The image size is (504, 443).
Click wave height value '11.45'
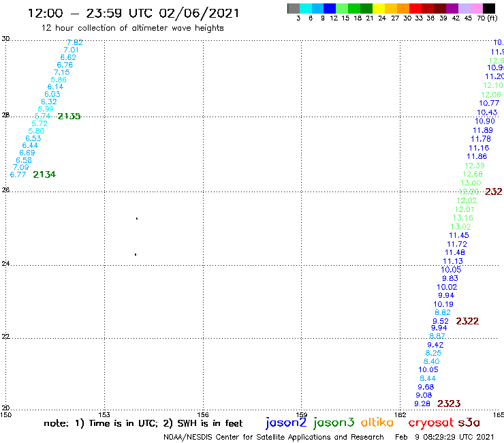point(459,235)
